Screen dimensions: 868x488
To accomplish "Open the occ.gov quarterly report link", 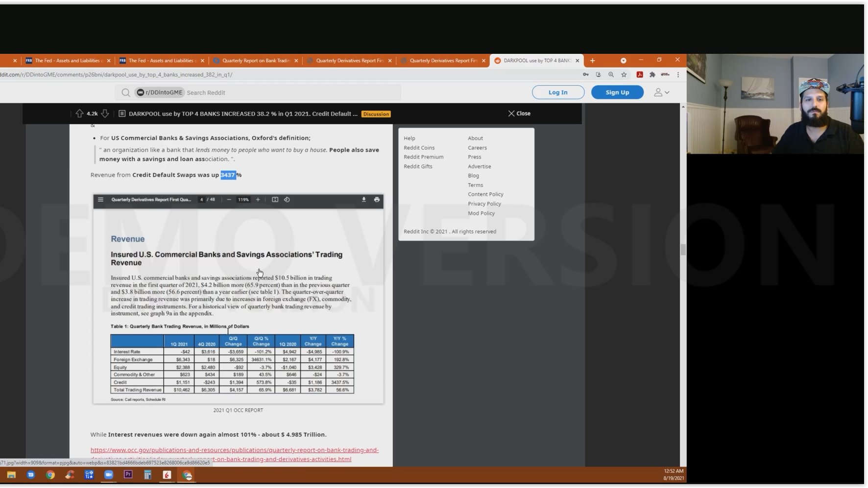I will 234,454.
